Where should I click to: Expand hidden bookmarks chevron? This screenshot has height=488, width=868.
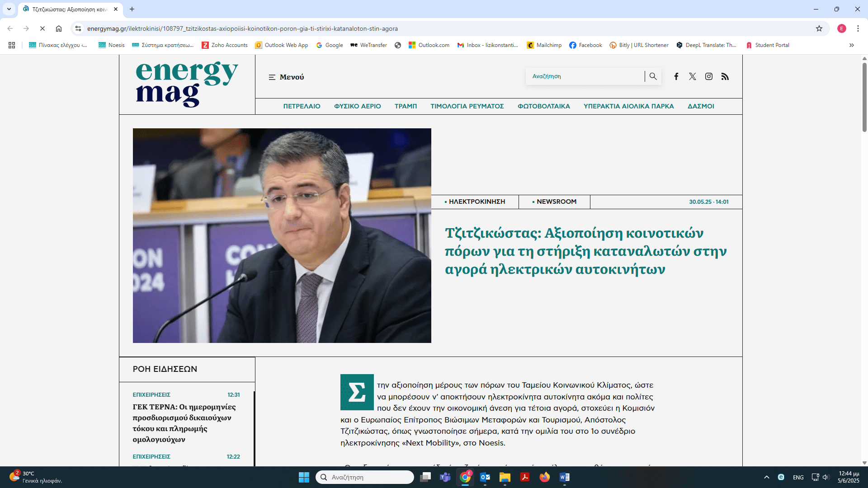coord(851,45)
